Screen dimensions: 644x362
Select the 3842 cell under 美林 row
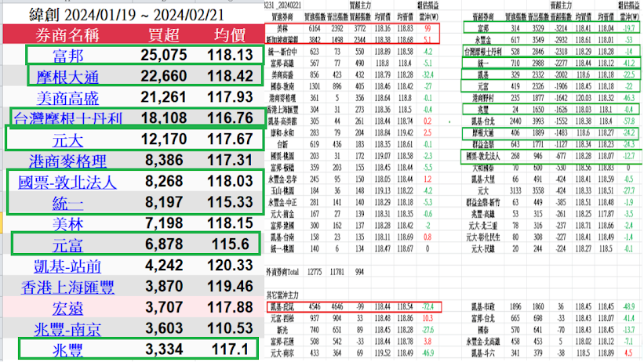point(315,40)
